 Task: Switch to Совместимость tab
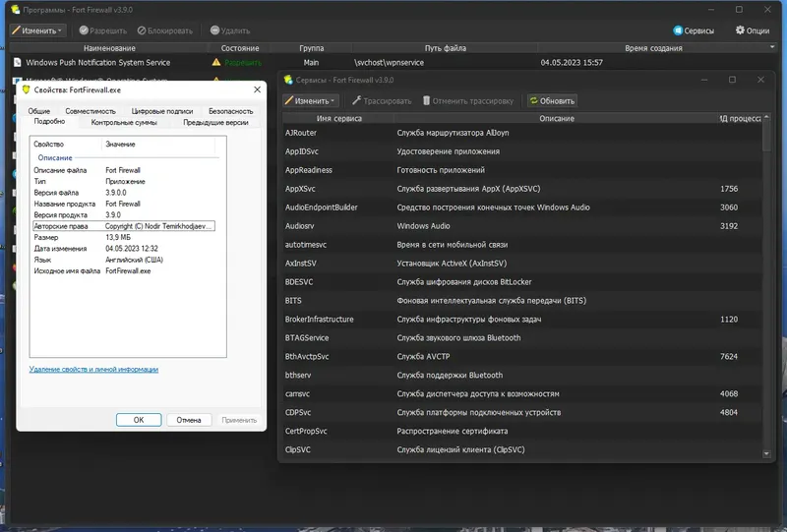coord(91,111)
